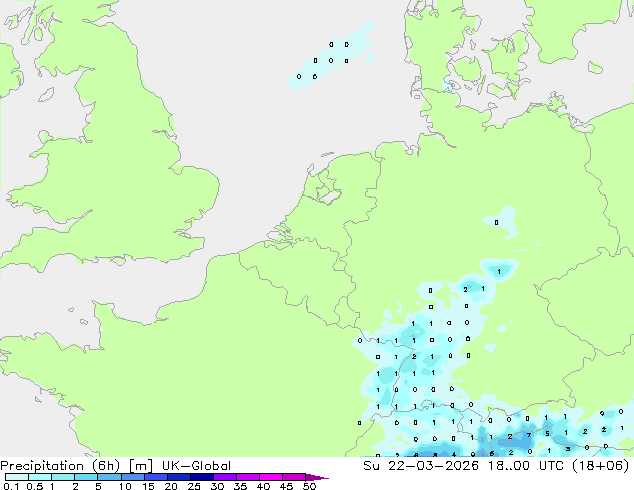Click the '18..00 UTC' time text
This screenshot has width=634, height=490.
point(528,466)
